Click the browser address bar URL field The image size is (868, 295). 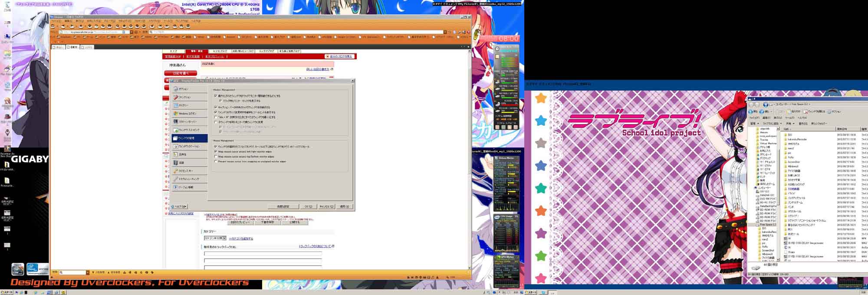click(x=91, y=32)
